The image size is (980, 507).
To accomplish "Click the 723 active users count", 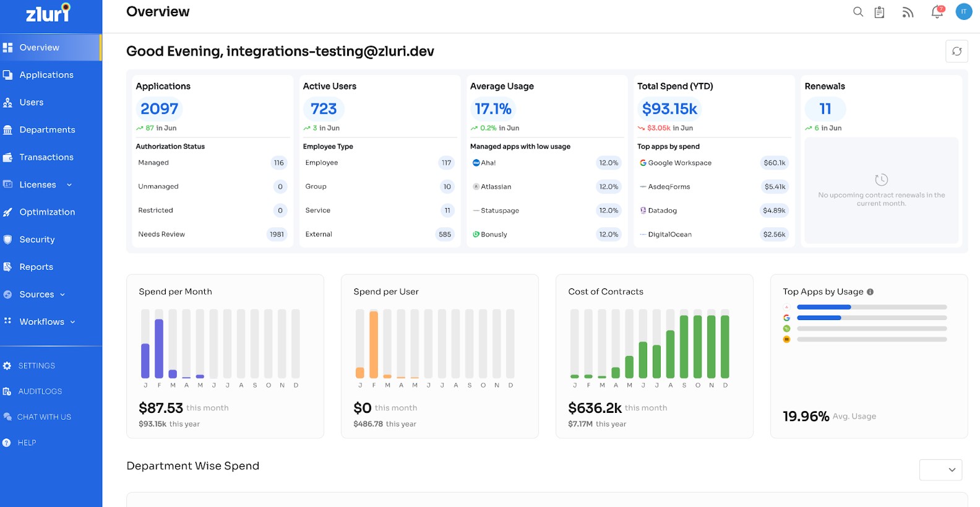I will coord(324,109).
